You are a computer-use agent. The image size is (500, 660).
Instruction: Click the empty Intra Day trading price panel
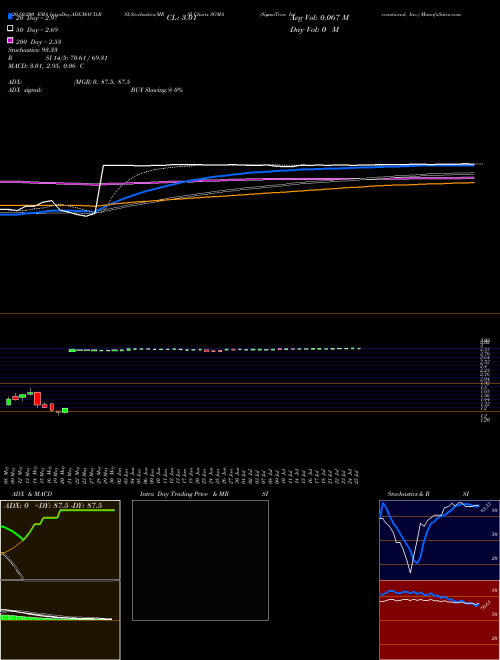200,560
